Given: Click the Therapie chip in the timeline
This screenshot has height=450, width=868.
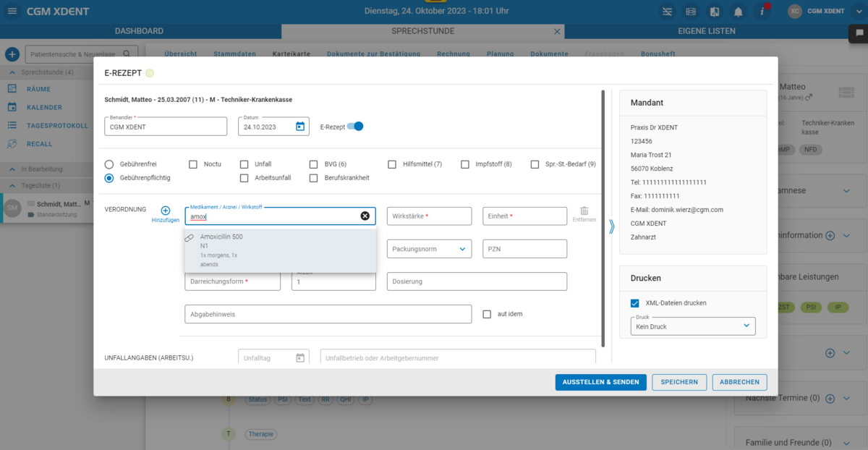Looking at the screenshot, I should (x=260, y=434).
